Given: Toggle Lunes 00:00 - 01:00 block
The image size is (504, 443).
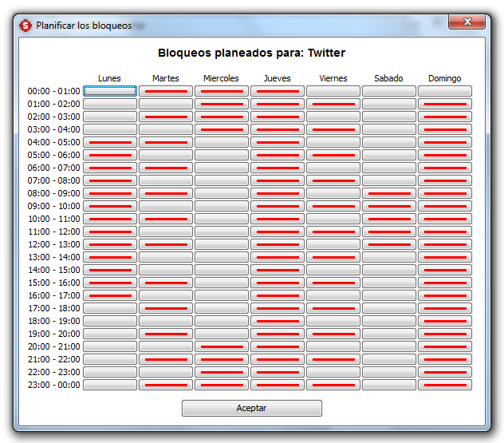Looking at the screenshot, I should click(x=110, y=91).
